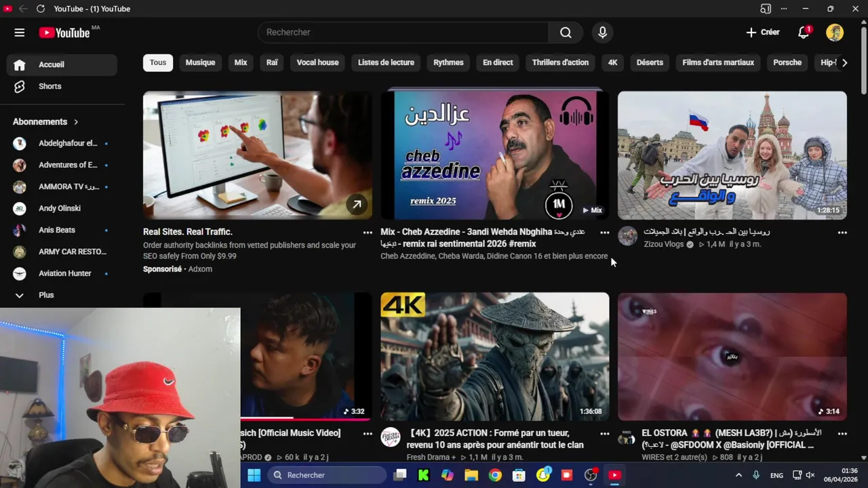Select the Déserts filter chip
Image resolution: width=868 pixels, height=488 pixels.
[650, 62]
